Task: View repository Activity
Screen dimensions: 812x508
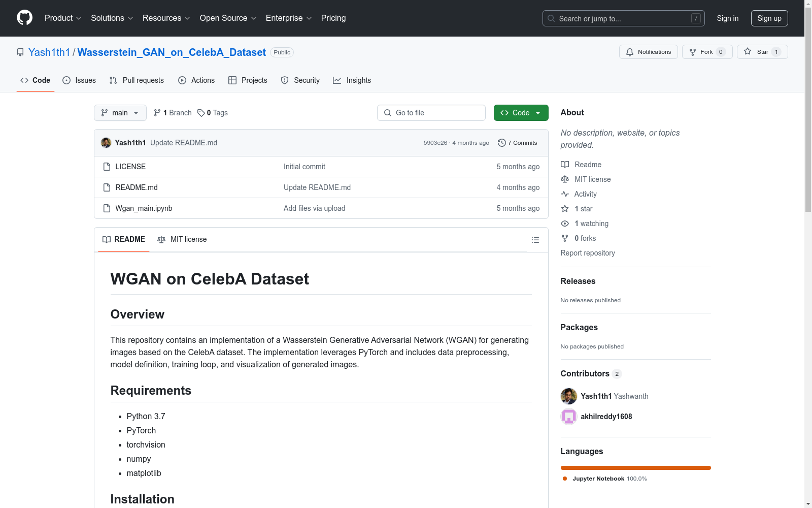Action: pyautogui.click(x=579, y=194)
